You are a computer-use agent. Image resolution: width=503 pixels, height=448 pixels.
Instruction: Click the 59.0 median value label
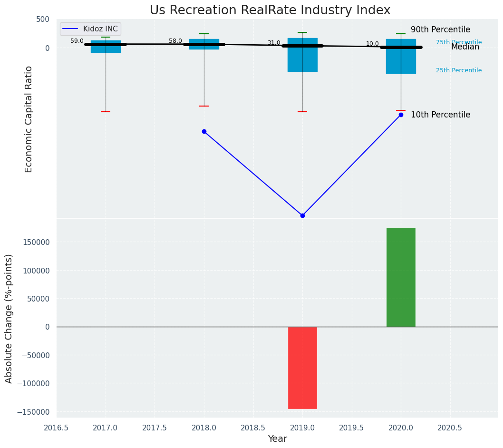(x=77, y=41)
